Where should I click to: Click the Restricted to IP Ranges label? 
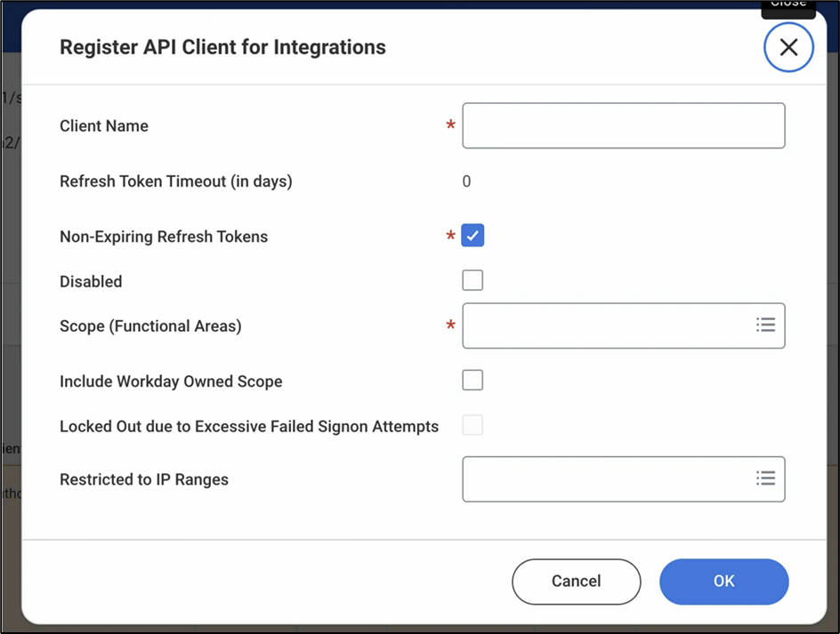pyautogui.click(x=144, y=480)
